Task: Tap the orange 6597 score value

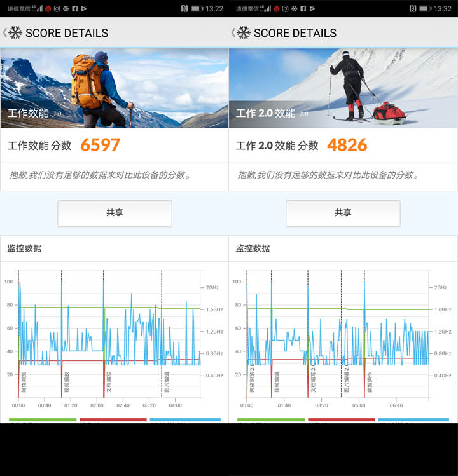Action: pos(100,146)
